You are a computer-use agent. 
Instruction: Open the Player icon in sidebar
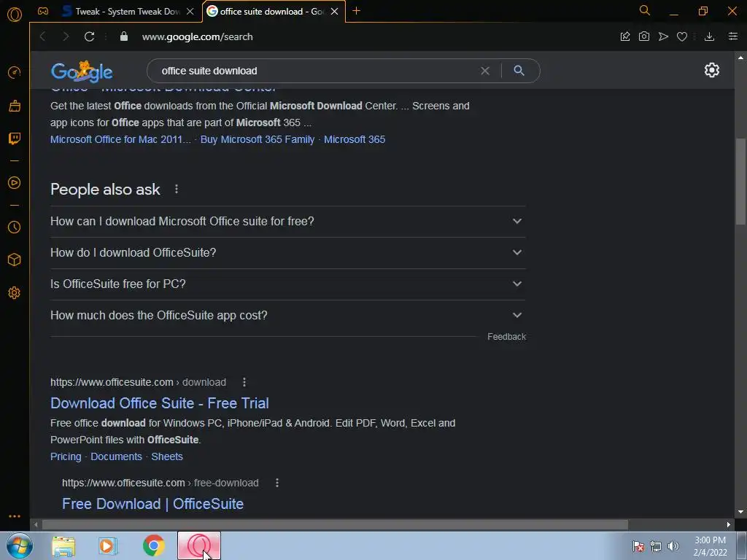[x=15, y=183]
